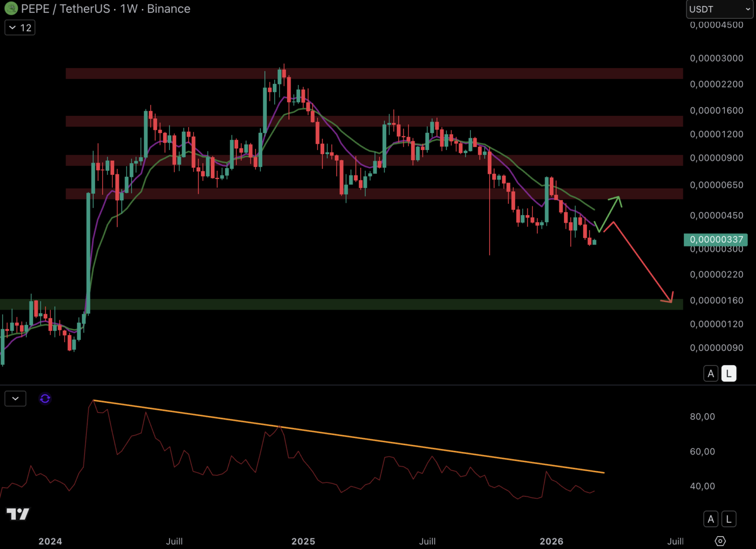Toggle log scale L on main price chart

[729, 374]
